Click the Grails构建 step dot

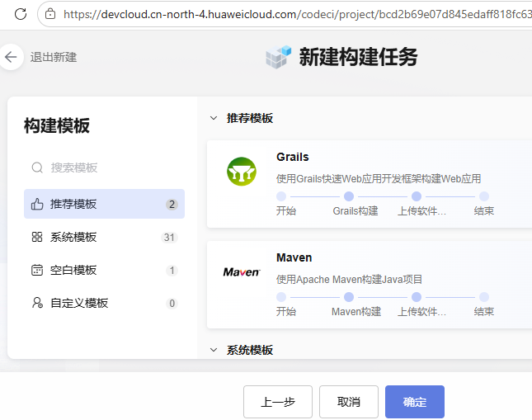(x=349, y=196)
